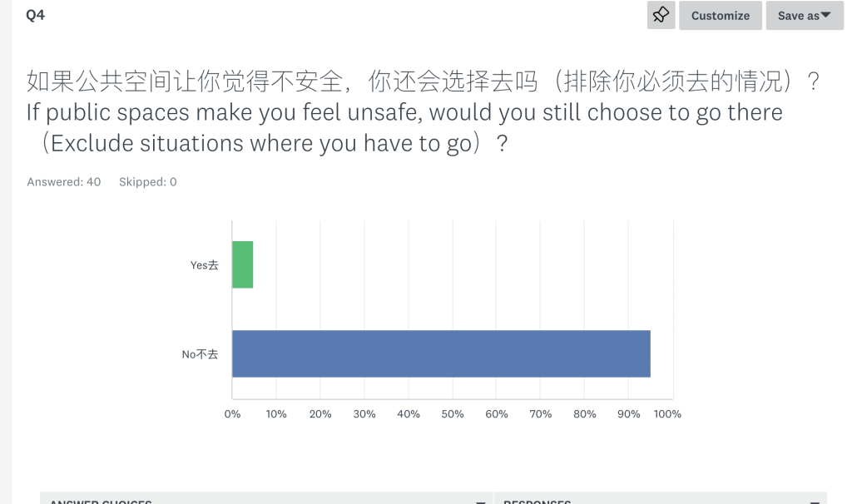Click the 90% axis tick label
Viewport: 852px width, 504px height.
pos(629,414)
